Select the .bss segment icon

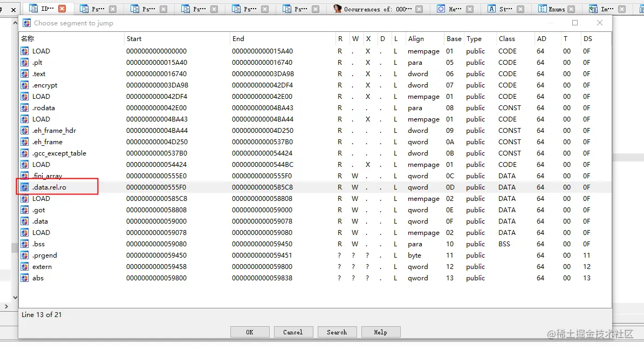point(25,244)
